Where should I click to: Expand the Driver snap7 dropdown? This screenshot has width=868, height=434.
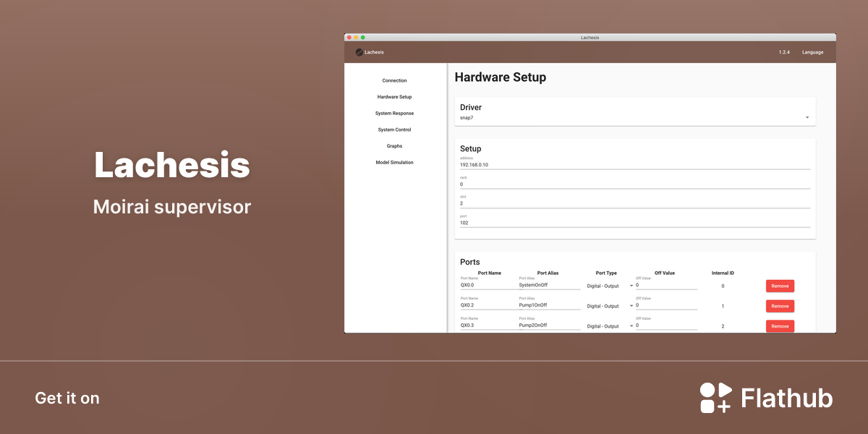click(635, 117)
